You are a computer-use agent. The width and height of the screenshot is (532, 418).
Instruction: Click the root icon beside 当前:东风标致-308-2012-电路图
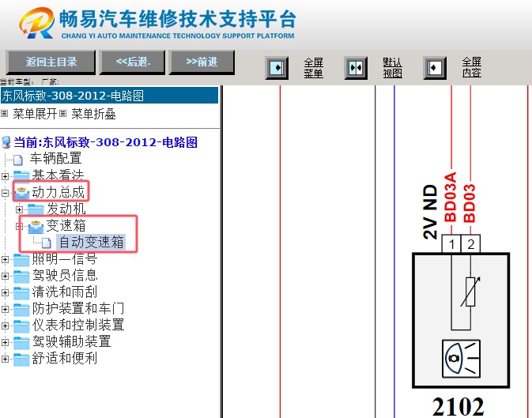point(6,142)
